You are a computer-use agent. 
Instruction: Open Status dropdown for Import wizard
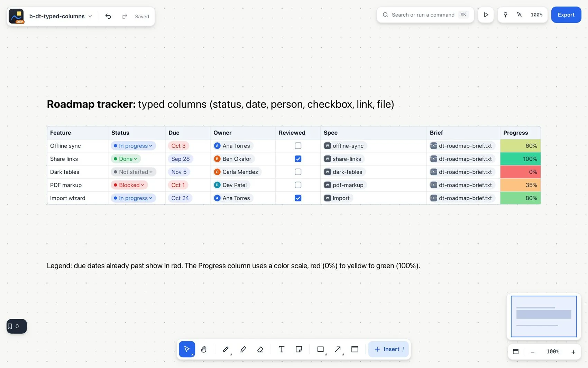(x=133, y=198)
